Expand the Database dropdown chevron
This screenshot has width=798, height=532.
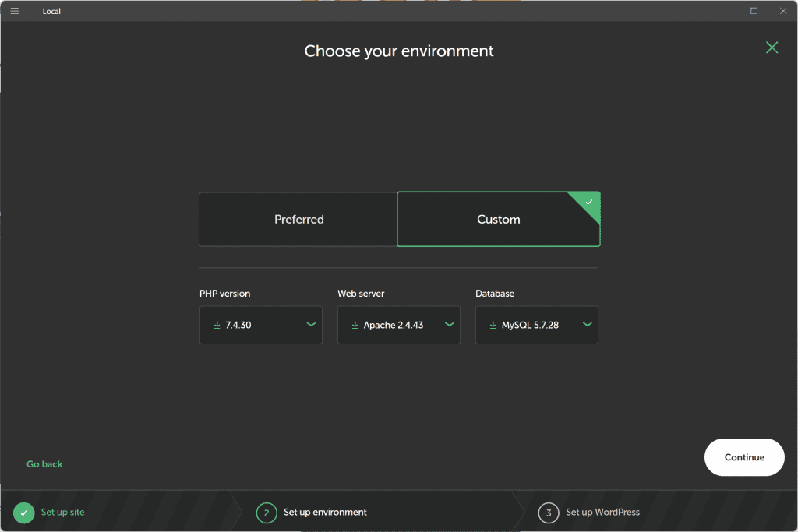[x=587, y=325]
